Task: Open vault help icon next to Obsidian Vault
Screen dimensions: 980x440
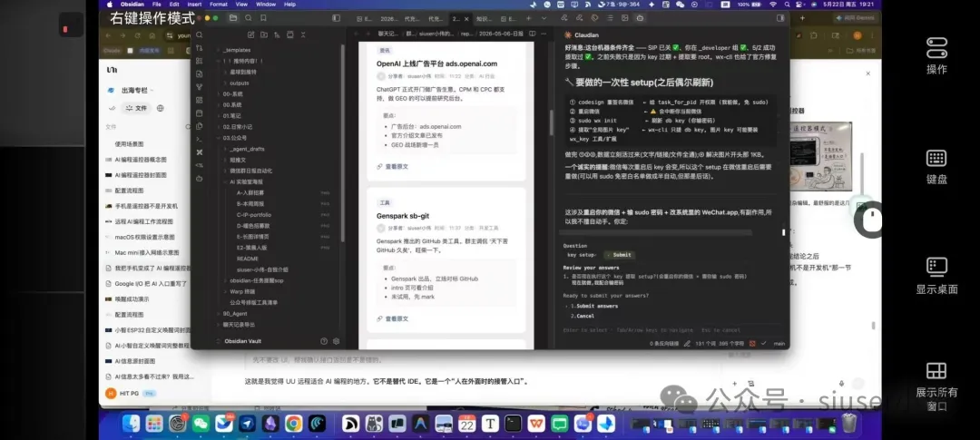Action: click(x=324, y=341)
